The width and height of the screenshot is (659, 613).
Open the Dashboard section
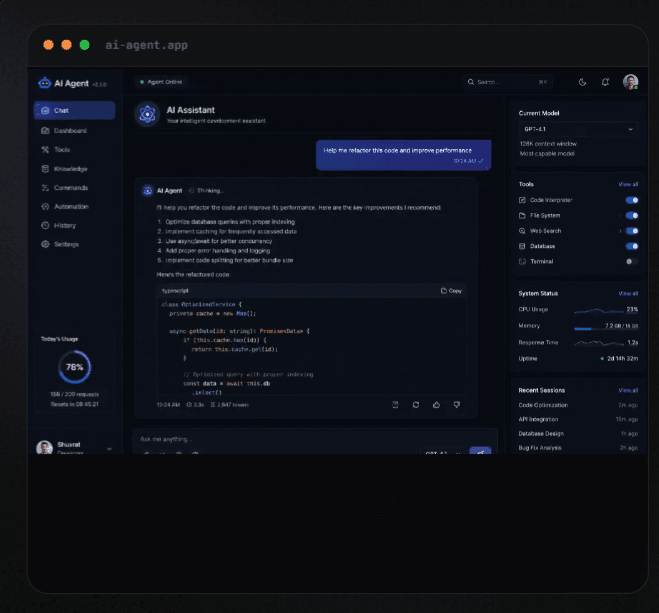(74, 131)
